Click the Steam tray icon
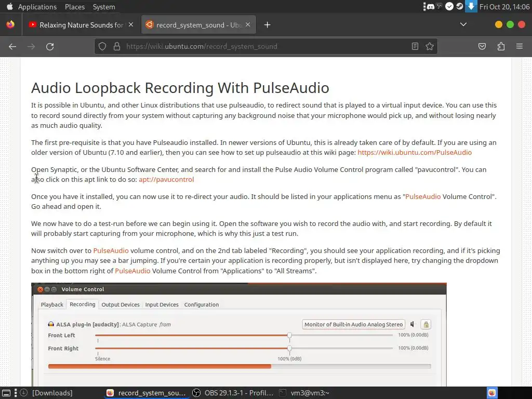 (459, 6)
